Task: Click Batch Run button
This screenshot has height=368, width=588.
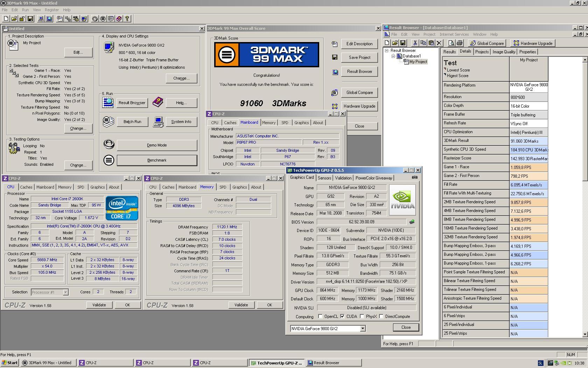Action: [132, 122]
